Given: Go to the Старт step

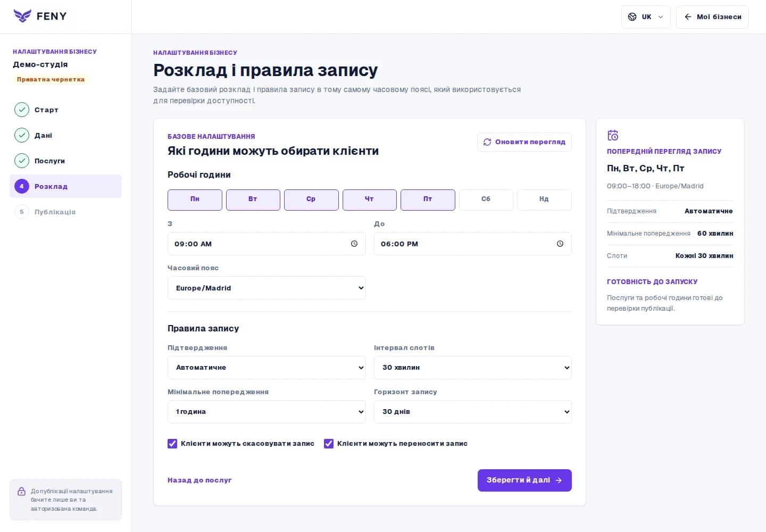Looking at the screenshot, I should point(66,110).
